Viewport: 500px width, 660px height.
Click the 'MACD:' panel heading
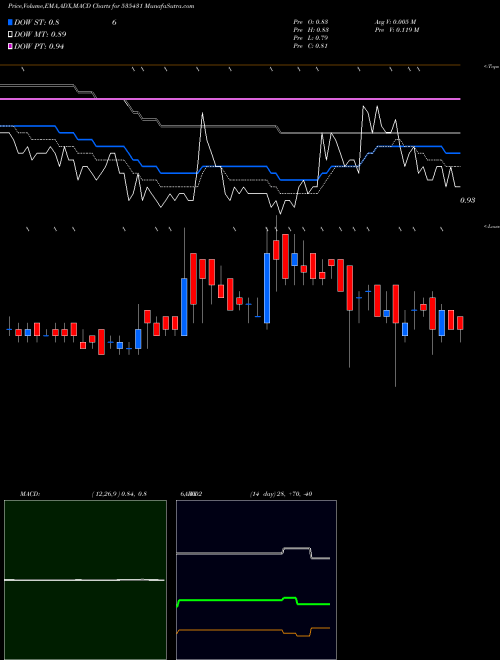(29, 494)
